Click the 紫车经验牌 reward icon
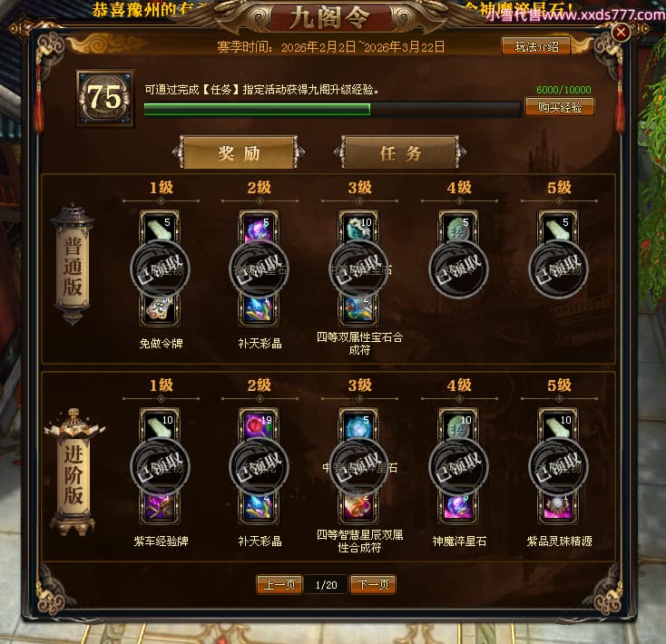Image resolution: width=666 pixels, height=644 pixels. pos(160,506)
